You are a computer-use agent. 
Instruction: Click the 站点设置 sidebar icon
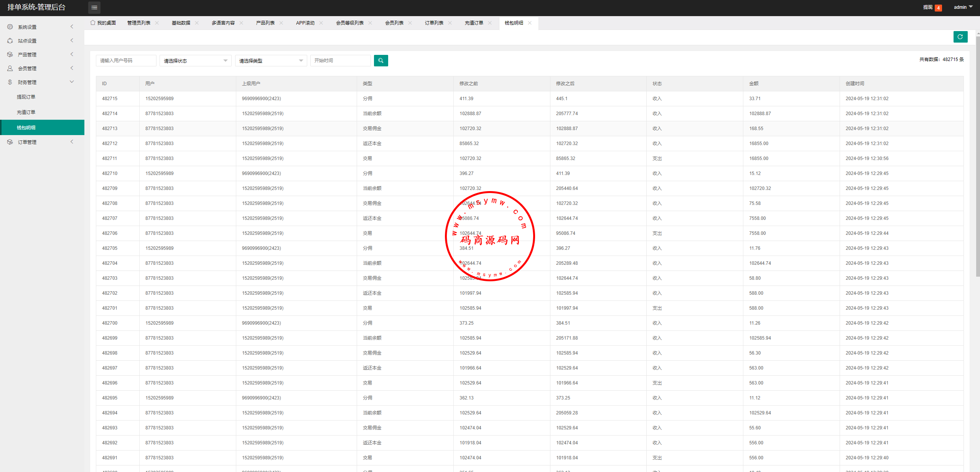click(10, 41)
